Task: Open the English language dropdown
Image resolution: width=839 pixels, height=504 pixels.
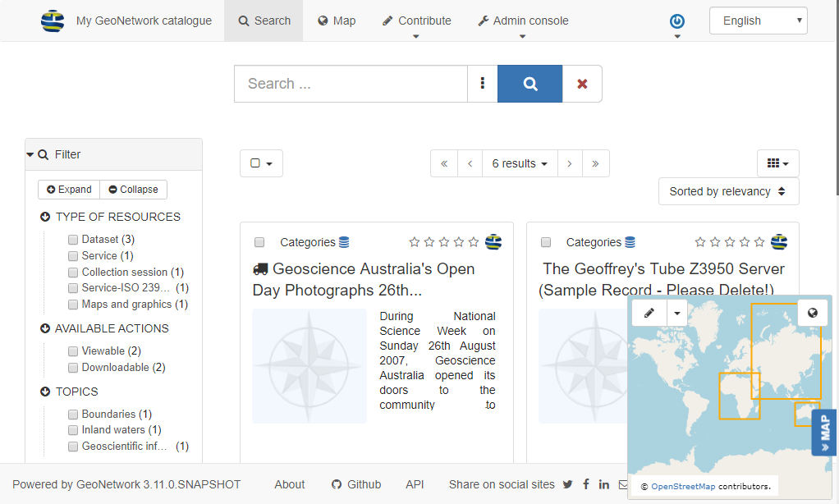Action: (x=759, y=21)
